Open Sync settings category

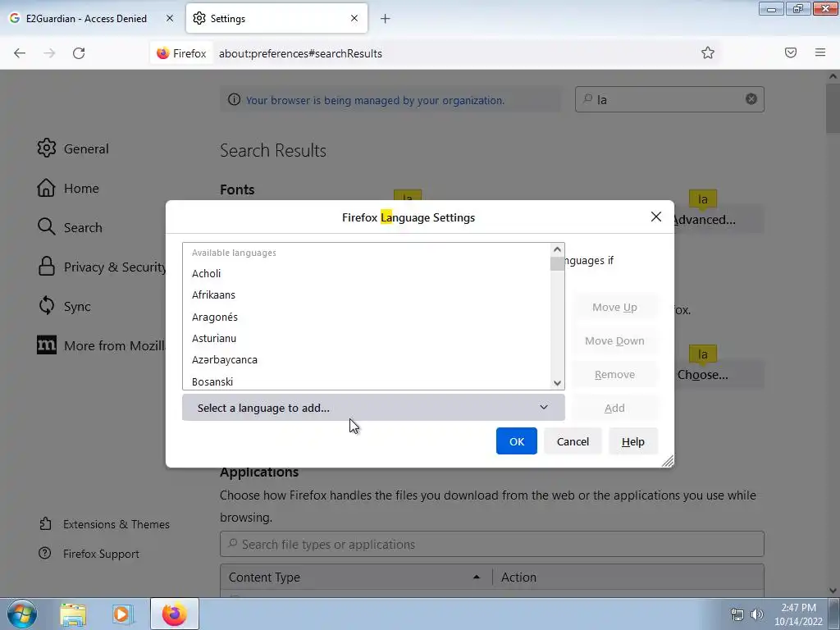coord(64,306)
